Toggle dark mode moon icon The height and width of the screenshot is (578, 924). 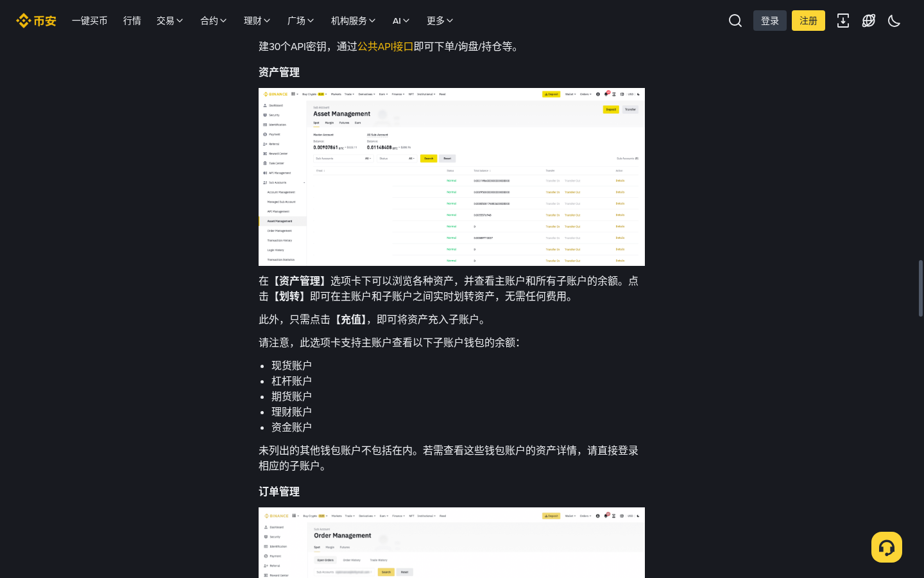[894, 21]
